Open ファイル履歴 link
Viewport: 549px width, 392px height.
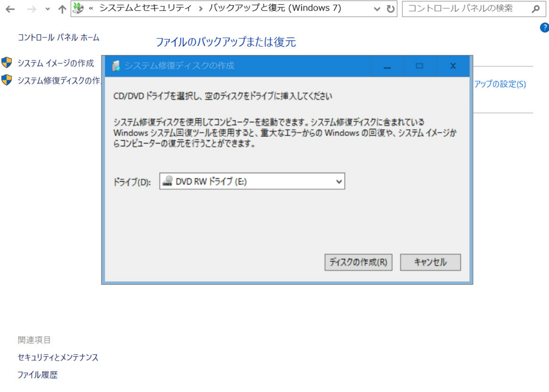(38, 375)
